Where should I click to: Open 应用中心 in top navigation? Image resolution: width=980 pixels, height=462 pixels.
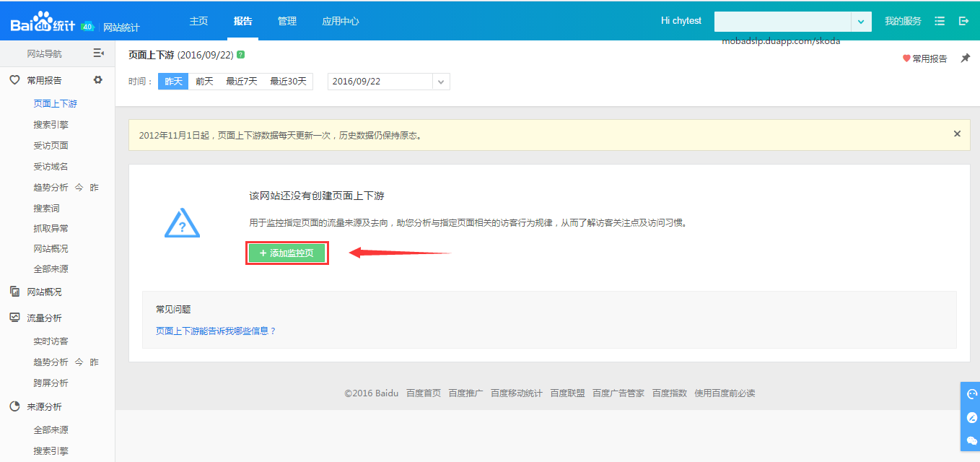[x=341, y=21]
